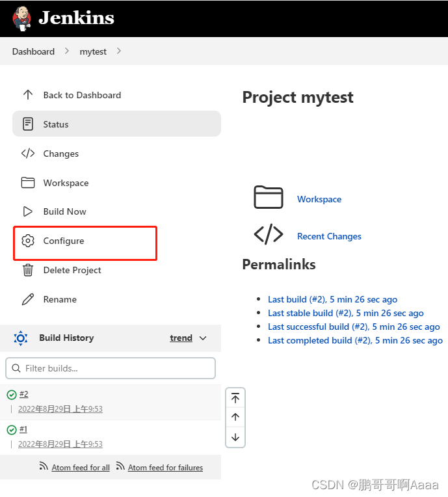Click the Build History sun icon

pyautogui.click(x=21, y=338)
